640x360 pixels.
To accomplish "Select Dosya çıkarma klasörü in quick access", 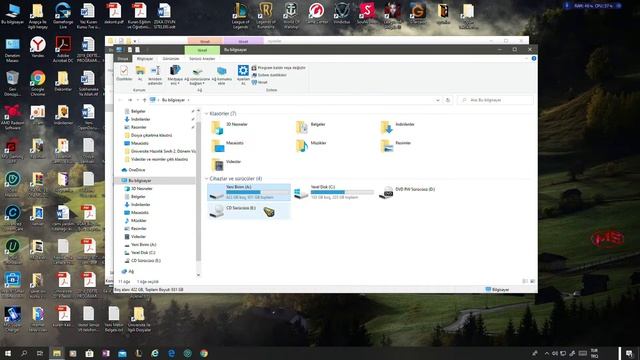I will 149,135.
